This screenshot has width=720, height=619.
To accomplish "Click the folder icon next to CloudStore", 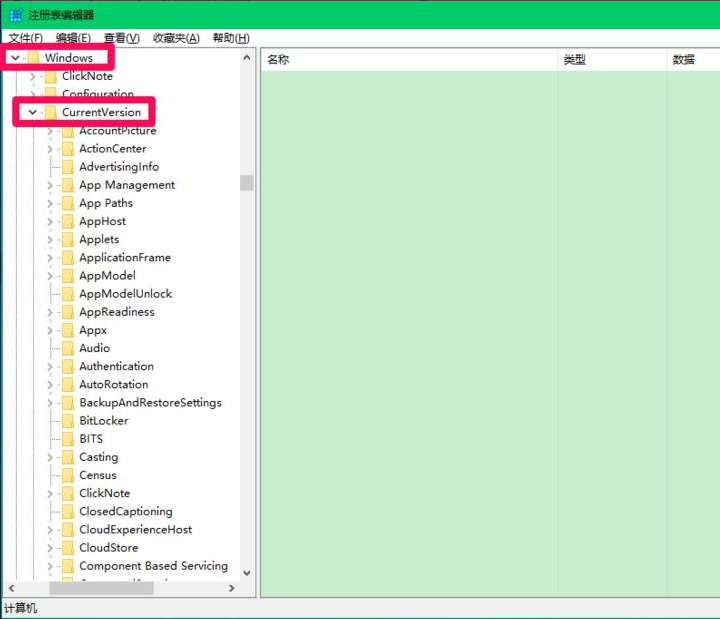I will point(67,548).
